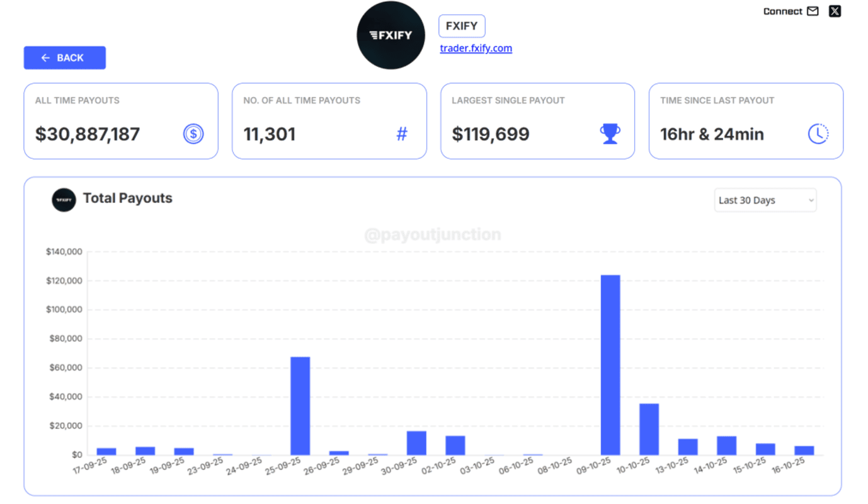Viewport: 868px width, 504px height.
Task: Click the 25-09-25 bar in chart
Action: coord(300,406)
